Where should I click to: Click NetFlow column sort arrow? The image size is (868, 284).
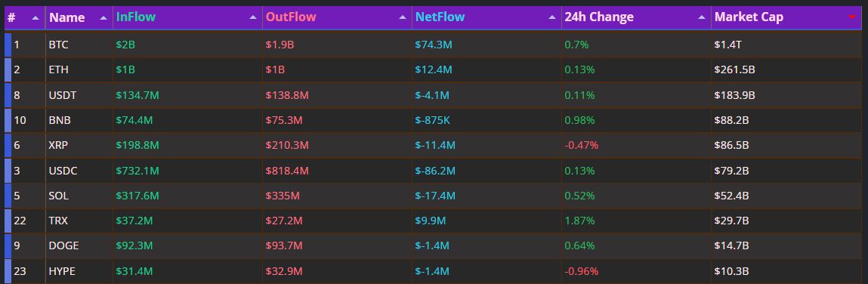tap(552, 17)
